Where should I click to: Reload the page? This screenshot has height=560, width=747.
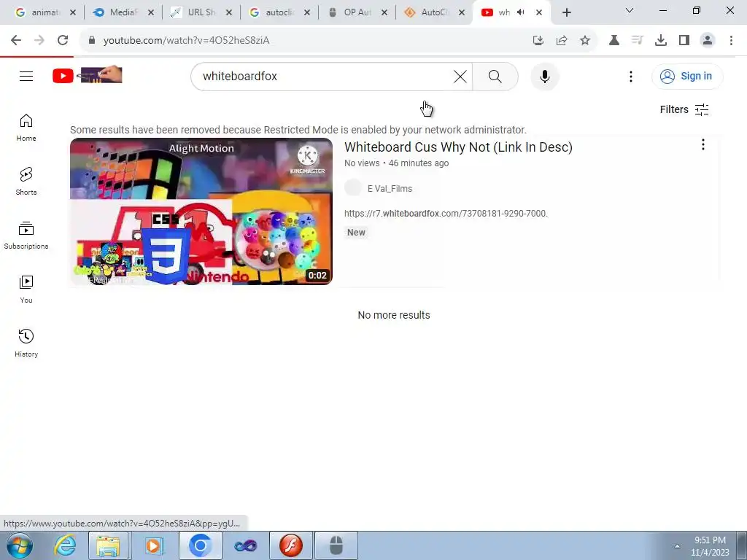point(63,41)
